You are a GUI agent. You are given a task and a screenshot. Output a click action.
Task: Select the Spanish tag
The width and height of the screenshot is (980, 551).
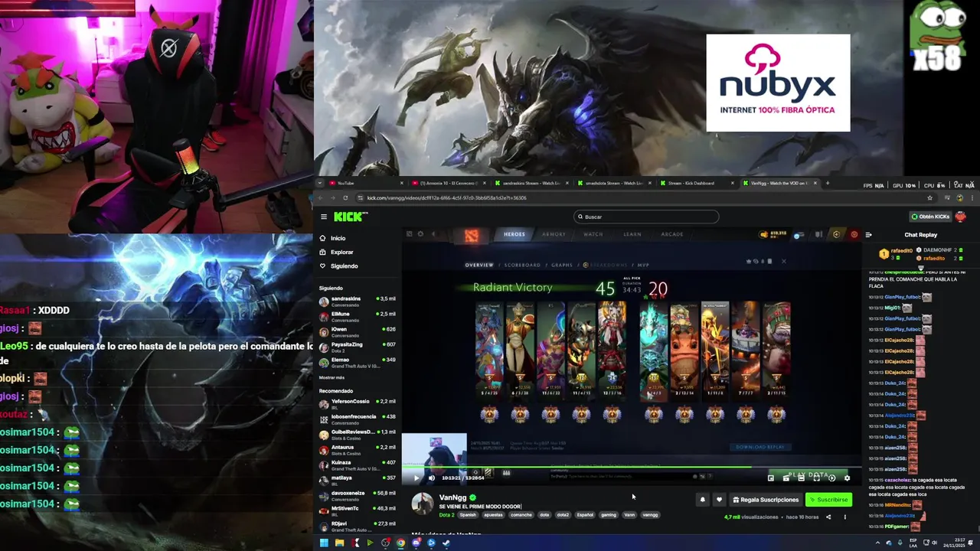click(x=468, y=515)
